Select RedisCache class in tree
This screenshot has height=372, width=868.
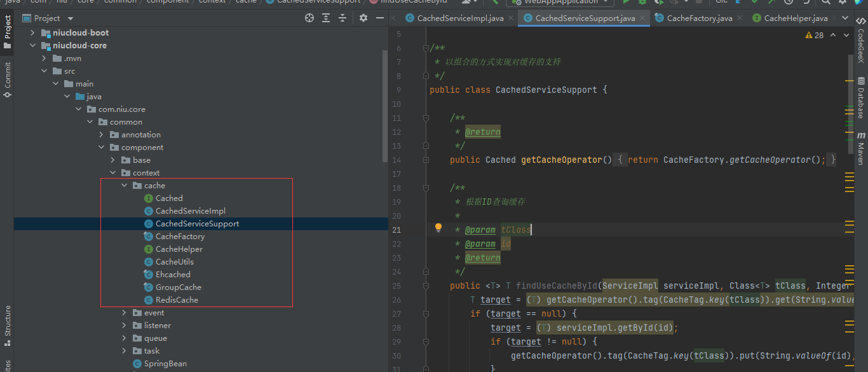[177, 300]
